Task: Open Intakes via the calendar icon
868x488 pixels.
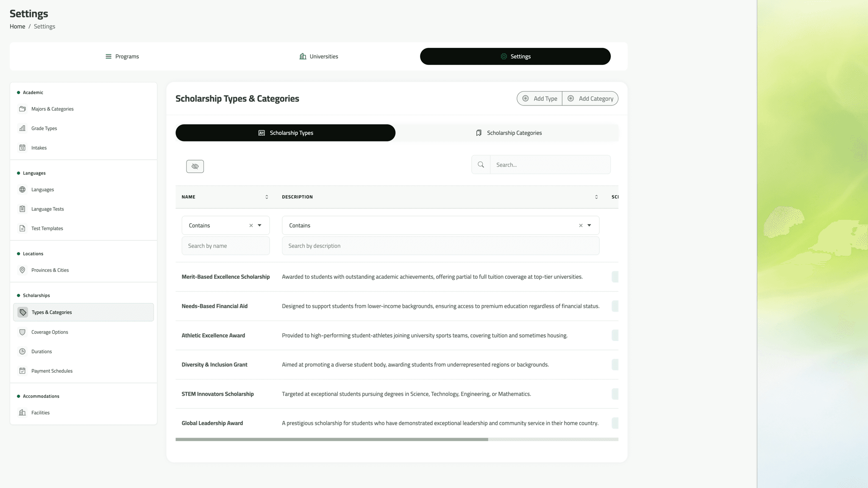Action: tap(22, 147)
